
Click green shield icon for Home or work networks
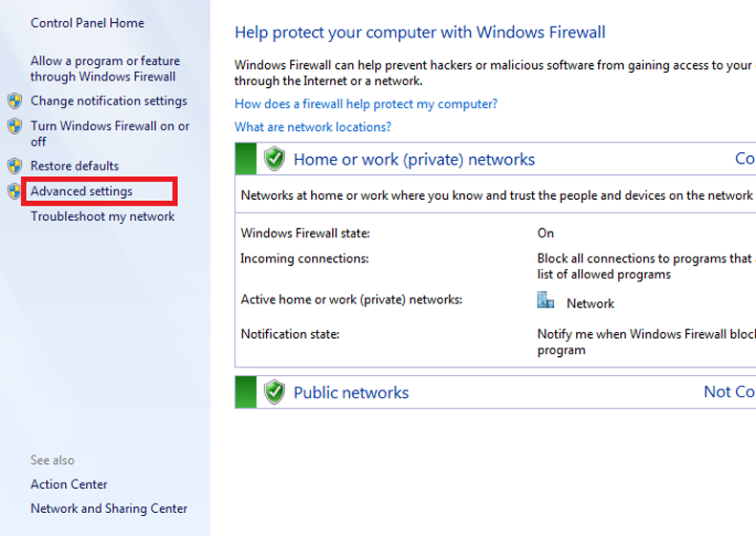coord(275,159)
